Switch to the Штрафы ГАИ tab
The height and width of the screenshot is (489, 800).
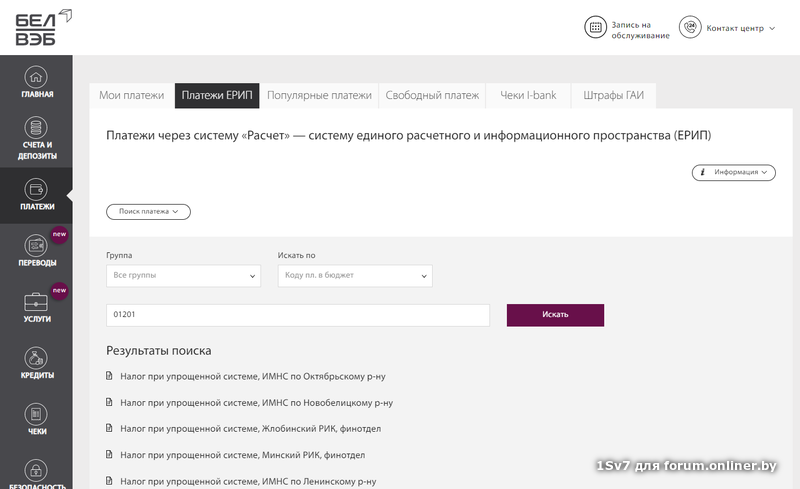[614, 95]
